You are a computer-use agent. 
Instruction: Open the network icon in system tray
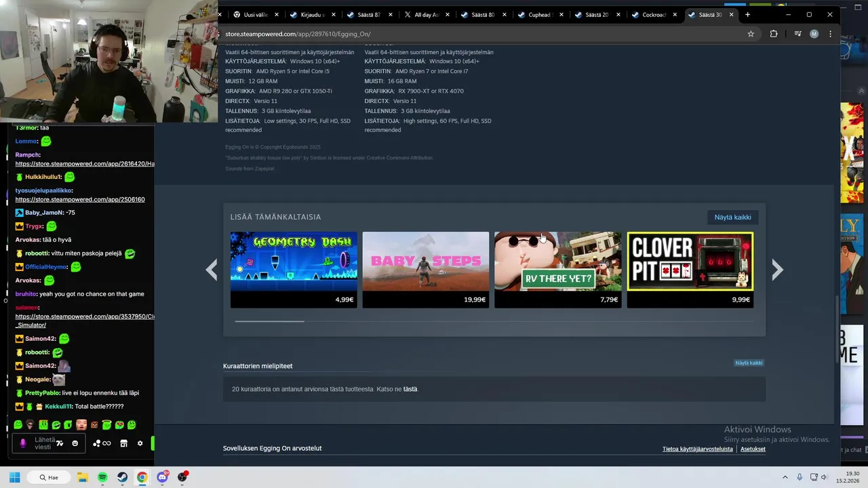pyautogui.click(x=812, y=477)
